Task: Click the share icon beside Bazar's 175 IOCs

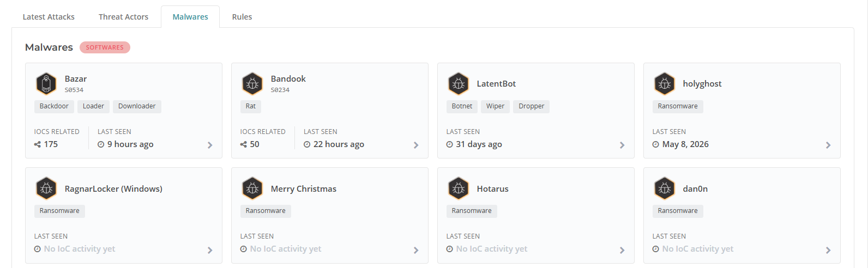Action: [x=38, y=144]
